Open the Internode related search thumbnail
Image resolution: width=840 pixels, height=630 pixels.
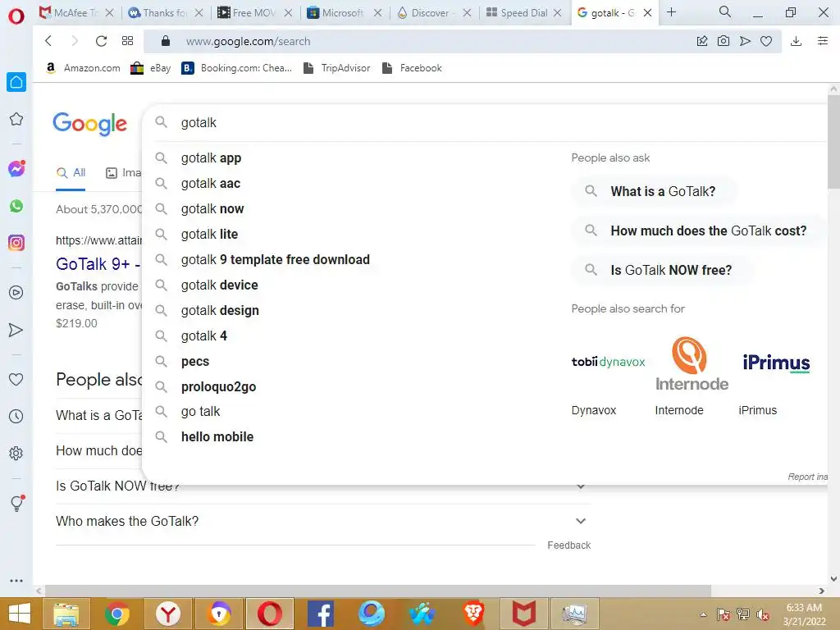pos(691,376)
